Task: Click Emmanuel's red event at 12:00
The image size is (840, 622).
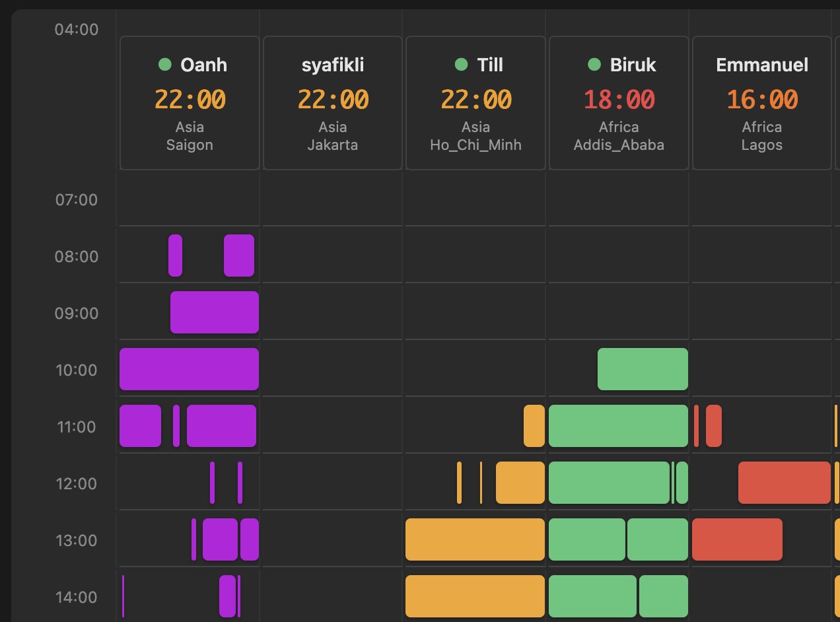Action: click(x=784, y=483)
